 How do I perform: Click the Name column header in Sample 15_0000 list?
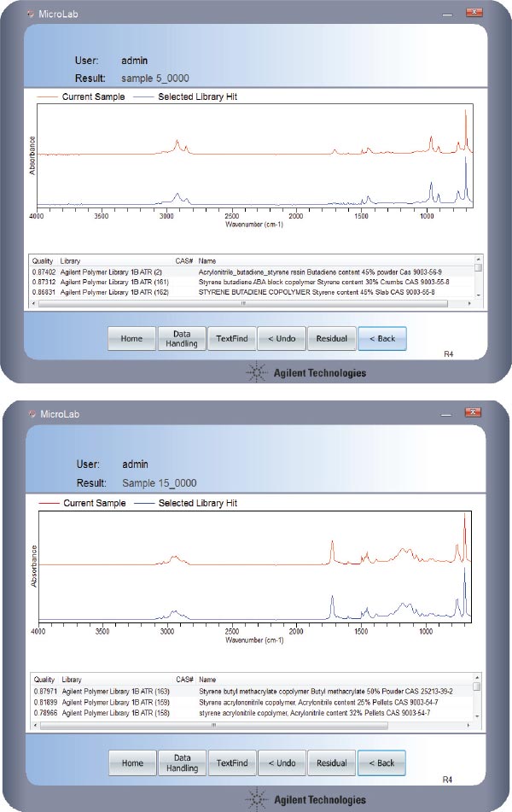(208, 679)
